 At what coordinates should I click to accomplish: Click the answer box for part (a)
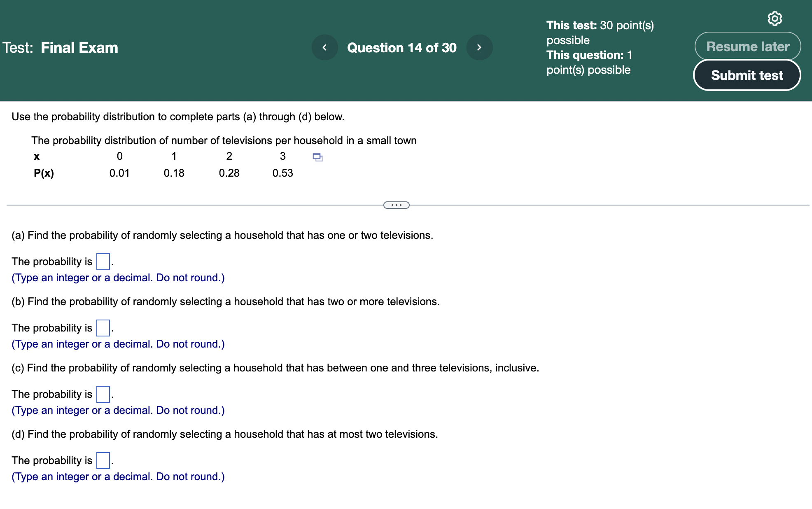click(x=102, y=261)
